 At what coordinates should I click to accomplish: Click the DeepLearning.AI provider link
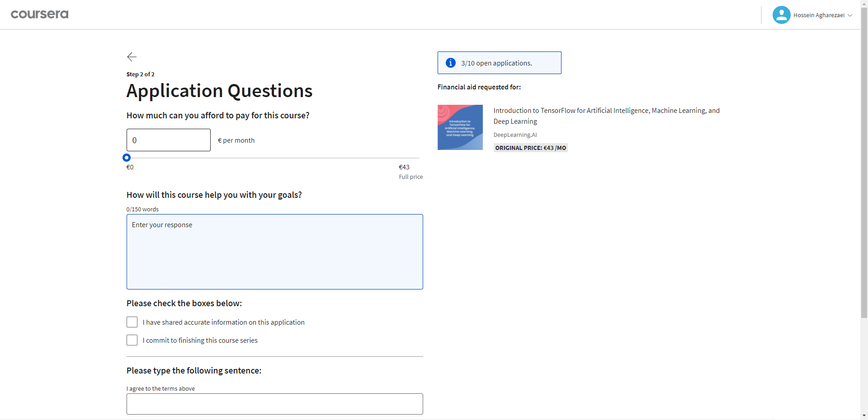(515, 135)
